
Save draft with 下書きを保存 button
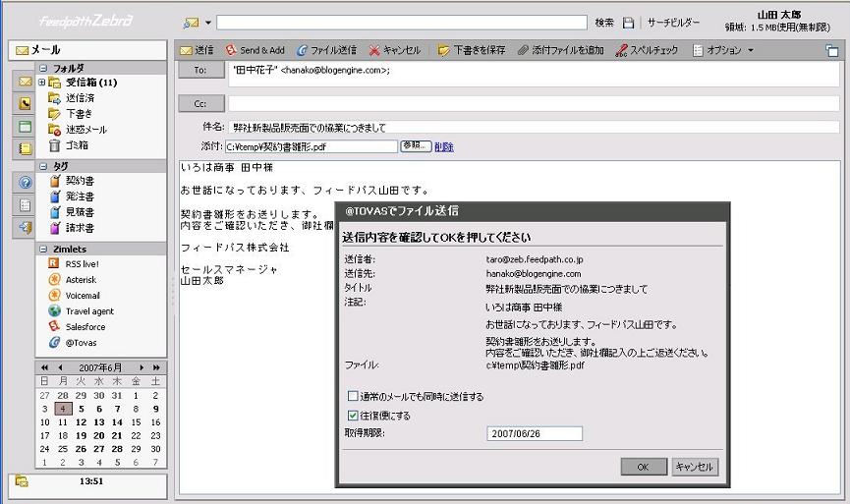(x=471, y=50)
